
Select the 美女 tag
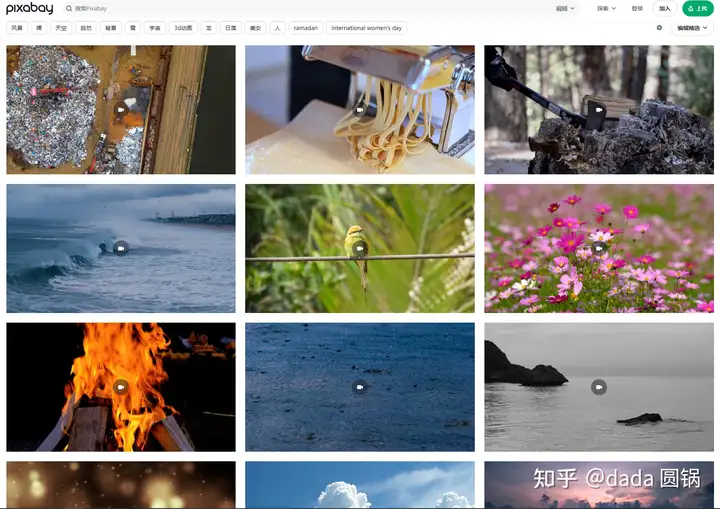tap(255, 28)
